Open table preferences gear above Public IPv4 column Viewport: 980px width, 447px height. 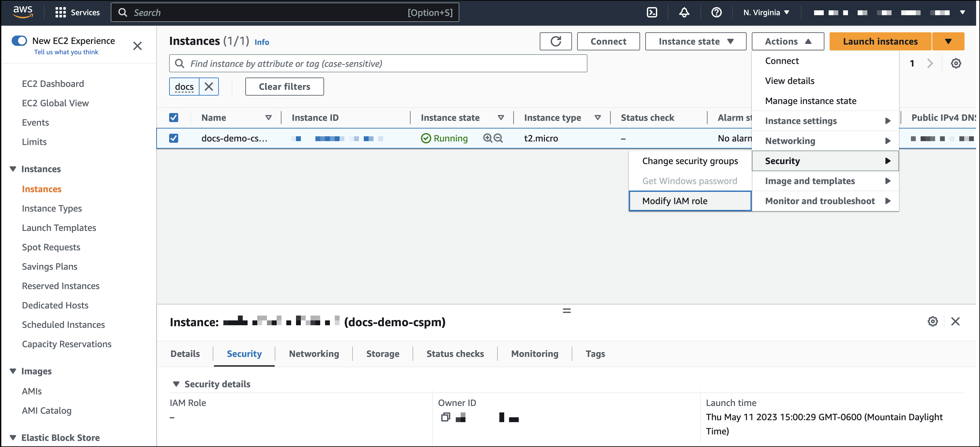pyautogui.click(x=956, y=63)
